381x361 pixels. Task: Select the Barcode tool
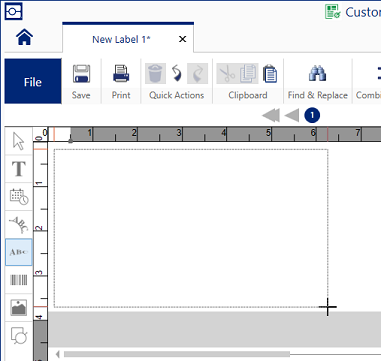coord(18,280)
